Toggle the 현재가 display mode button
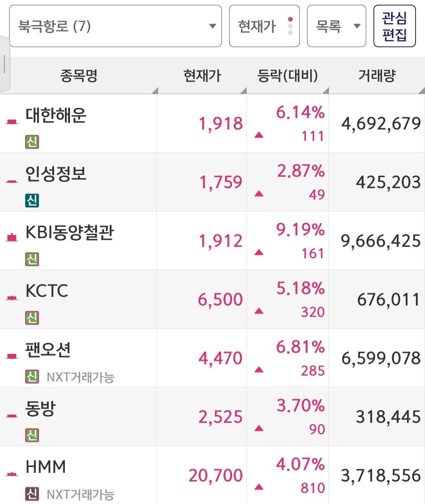Viewport: 425px width, 504px height. tap(264, 26)
